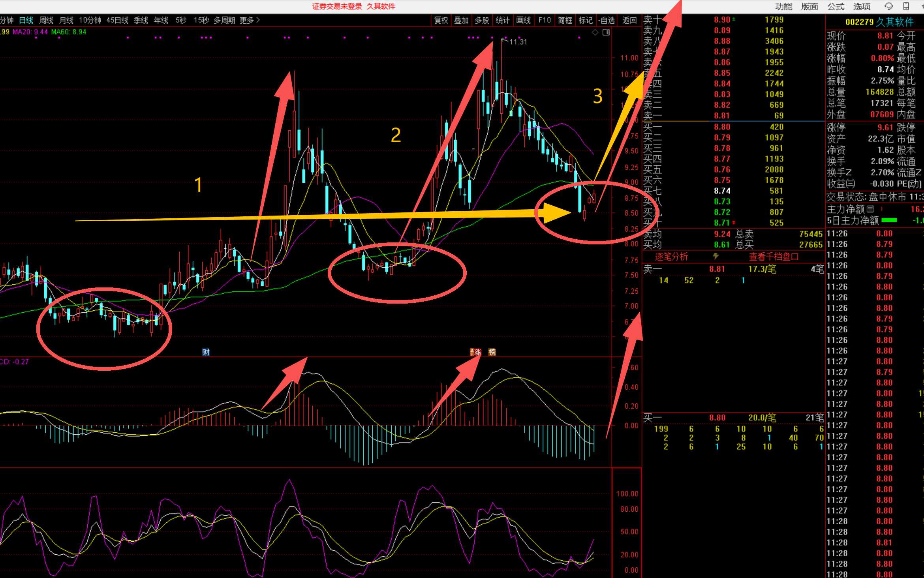The width and height of the screenshot is (924, 578).
Task: Toggle 叠加 overlay mode
Action: point(461,20)
